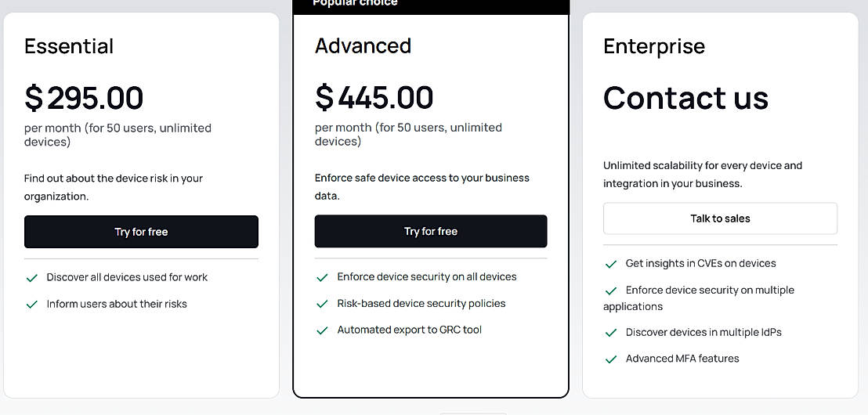This screenshot has width=868, height=415.
Task: Select the Advanced plan heading
Action: coord(363,45)
